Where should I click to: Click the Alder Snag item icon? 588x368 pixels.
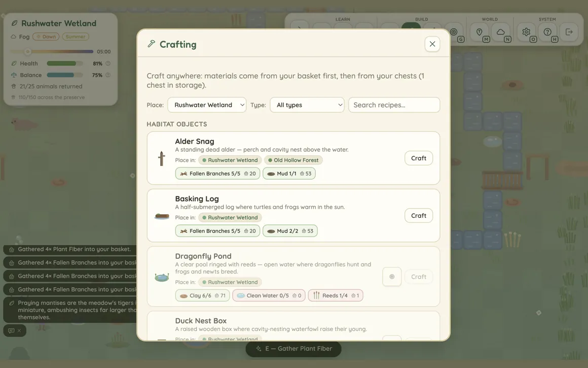162,158
